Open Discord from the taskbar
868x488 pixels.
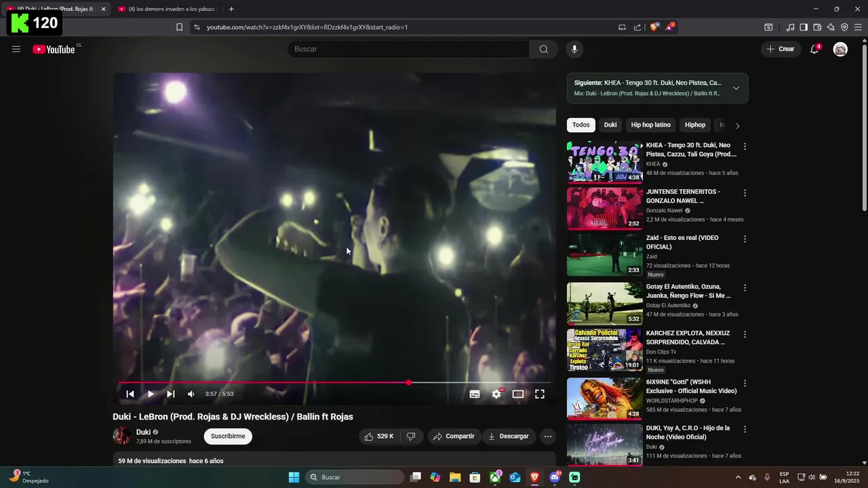pos(555,477)
